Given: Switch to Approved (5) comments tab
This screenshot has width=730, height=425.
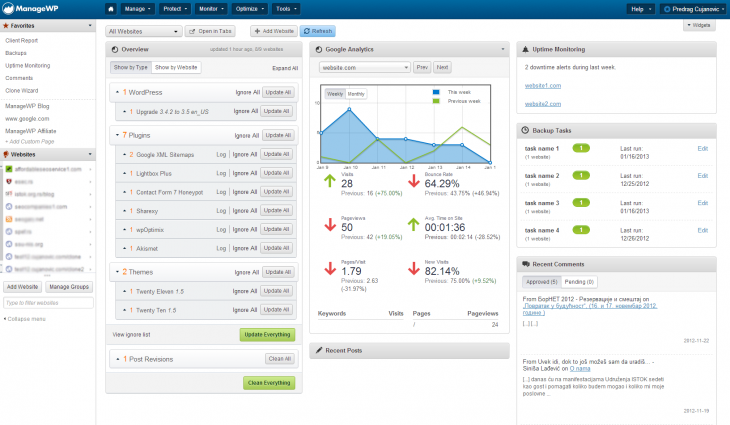Looking at the screenshot, I should click(541, 282).
